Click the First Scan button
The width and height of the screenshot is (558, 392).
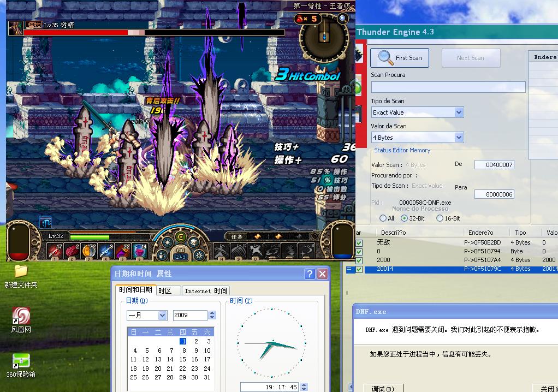[x=400, y=58]
